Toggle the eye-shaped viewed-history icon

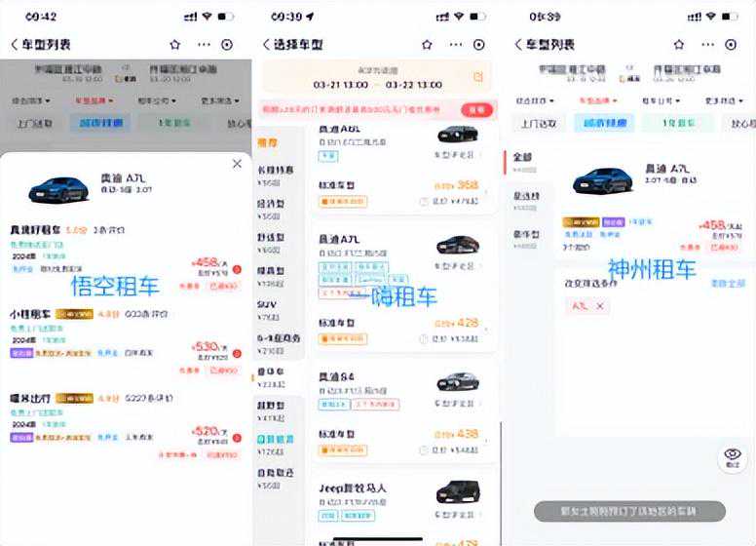click(733, 457)
